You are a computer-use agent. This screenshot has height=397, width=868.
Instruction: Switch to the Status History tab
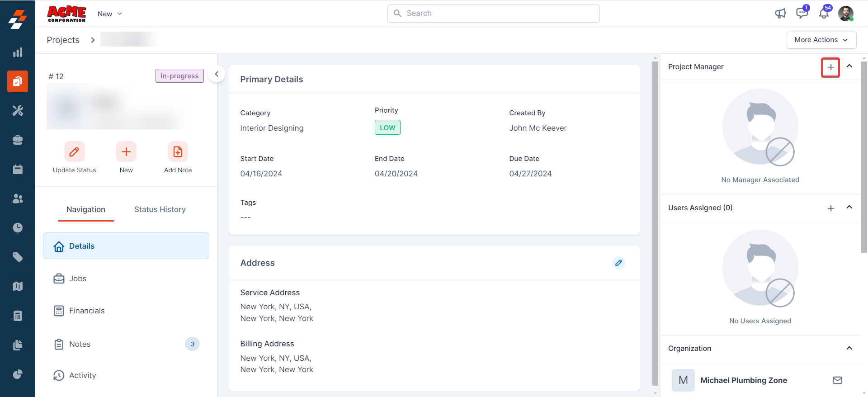click(160, 209)
